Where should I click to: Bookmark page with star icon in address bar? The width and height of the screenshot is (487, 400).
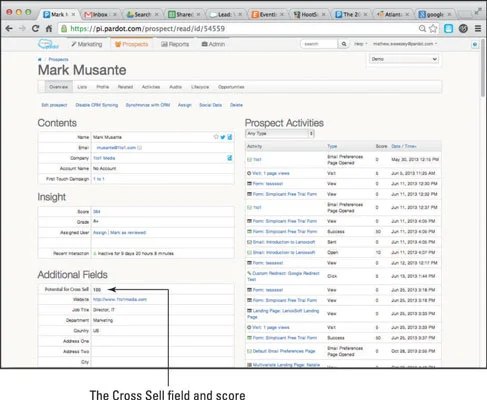(433, 29)
